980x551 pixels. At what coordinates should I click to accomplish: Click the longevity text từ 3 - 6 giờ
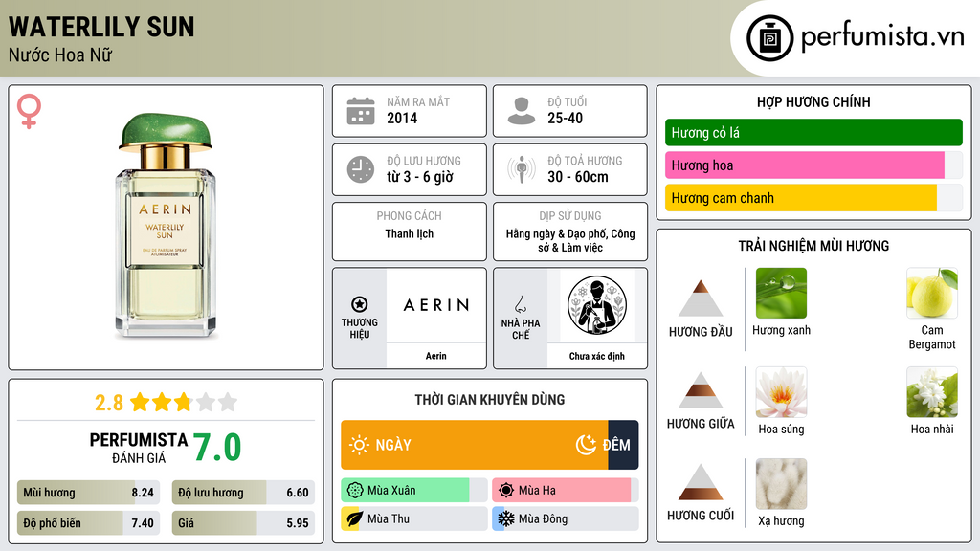click(419, 177)
